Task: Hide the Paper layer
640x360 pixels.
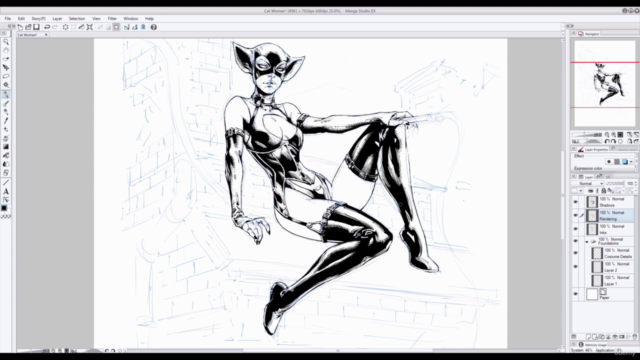Action: pos(576,294)
